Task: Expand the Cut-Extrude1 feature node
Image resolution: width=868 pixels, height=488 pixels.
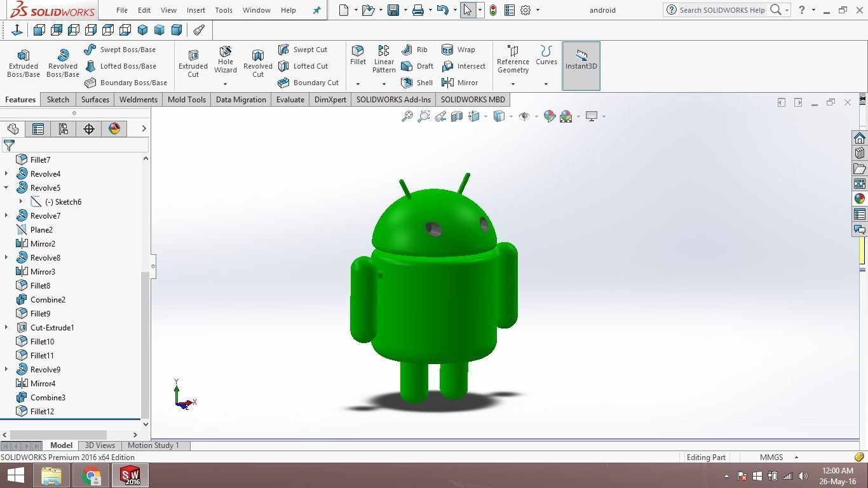Action: [6, 328]
